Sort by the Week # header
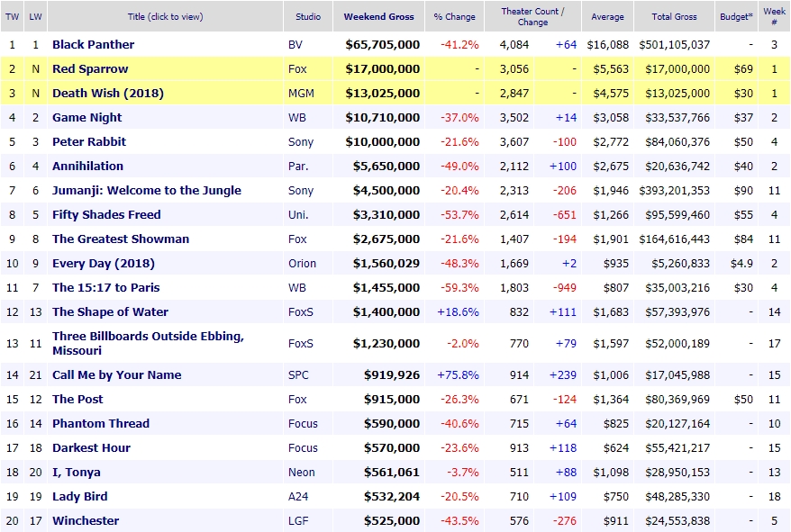The height and width of the screenshot is (532, 791). click(775, 16)
